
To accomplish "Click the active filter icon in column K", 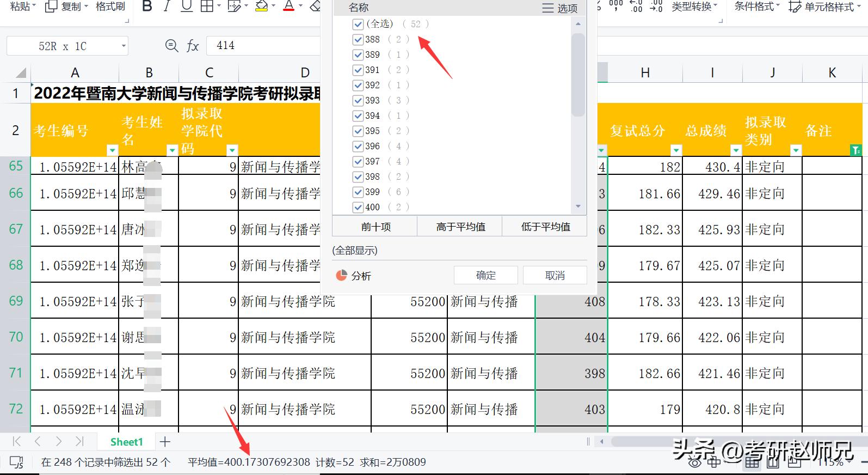I will tap(855, 150).
